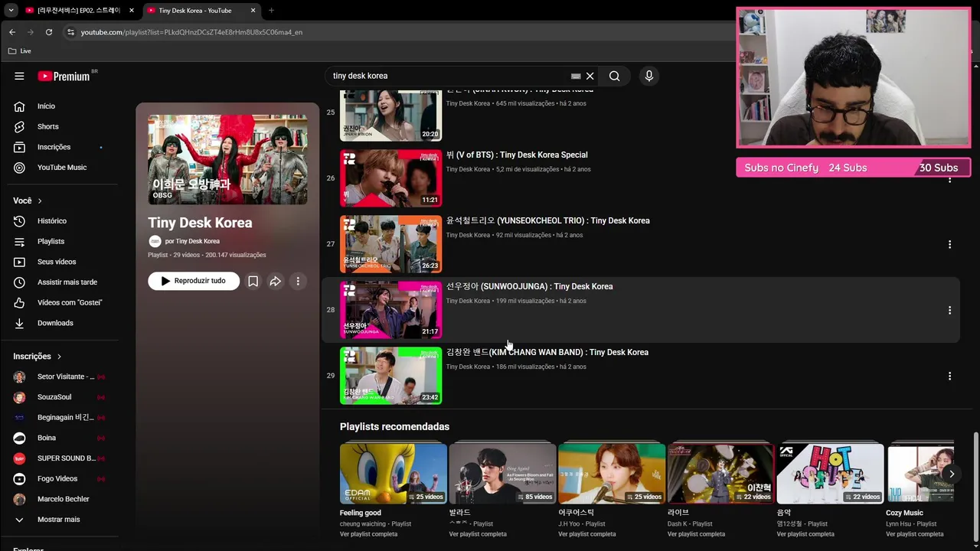Expand the Inscrições subscriptions header
Image resolution: width=980 pixels, height=551 pixels.
click(38, 357)
